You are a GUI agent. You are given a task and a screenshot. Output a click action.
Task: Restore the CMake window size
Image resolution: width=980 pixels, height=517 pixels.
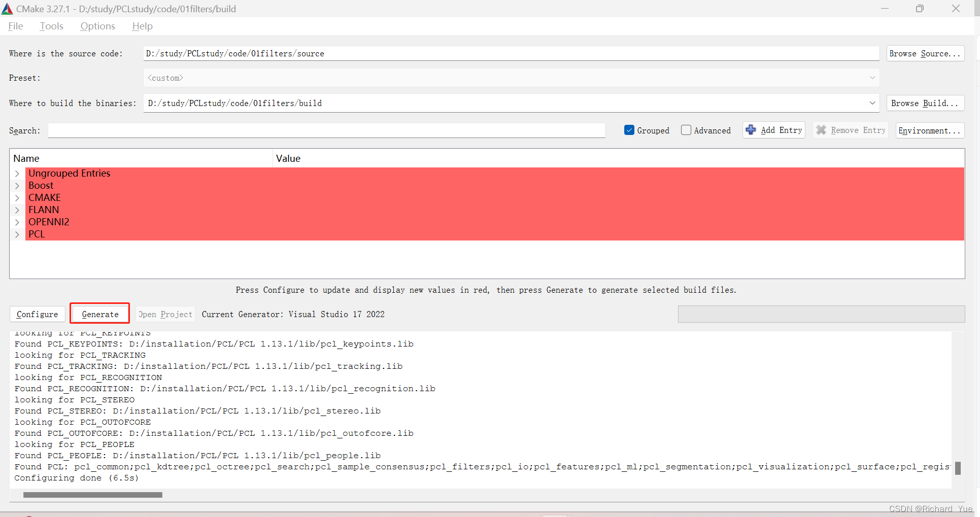pyautogui.click(x=920, y=9)
